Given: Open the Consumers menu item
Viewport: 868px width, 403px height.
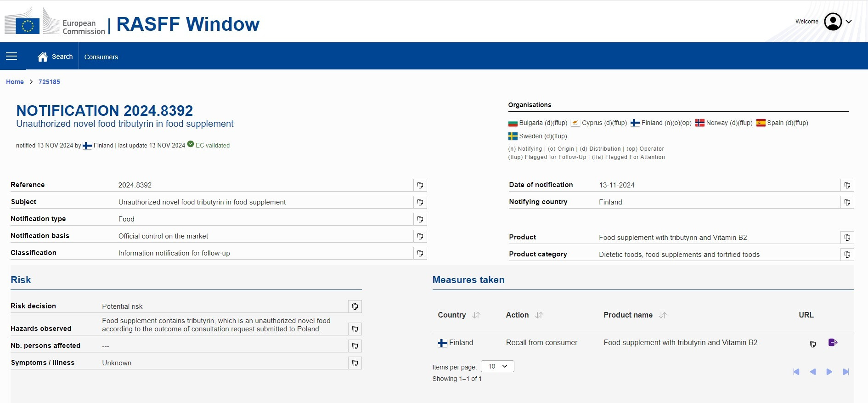Looking at the screenshot, I should (101, 57).
